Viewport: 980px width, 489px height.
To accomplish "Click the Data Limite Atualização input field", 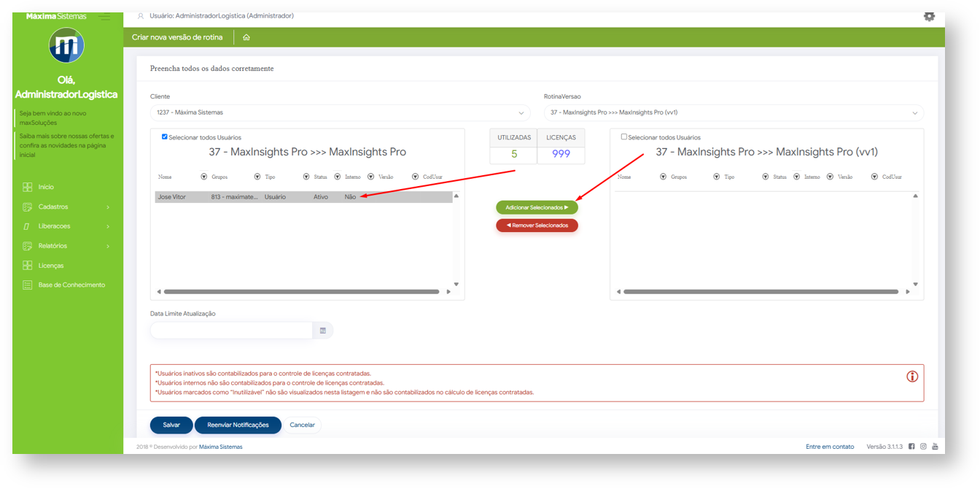I will [231, 331].
